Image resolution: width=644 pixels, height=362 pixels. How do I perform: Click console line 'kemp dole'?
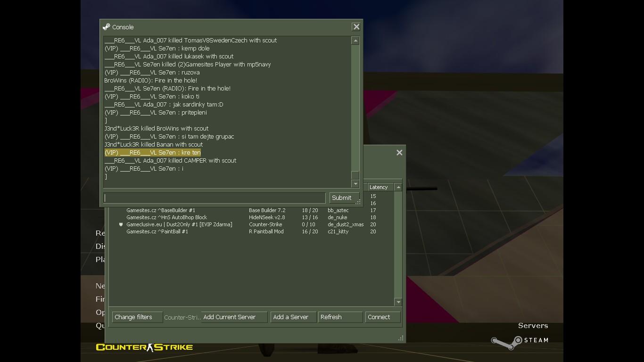[x=157, y=48]
